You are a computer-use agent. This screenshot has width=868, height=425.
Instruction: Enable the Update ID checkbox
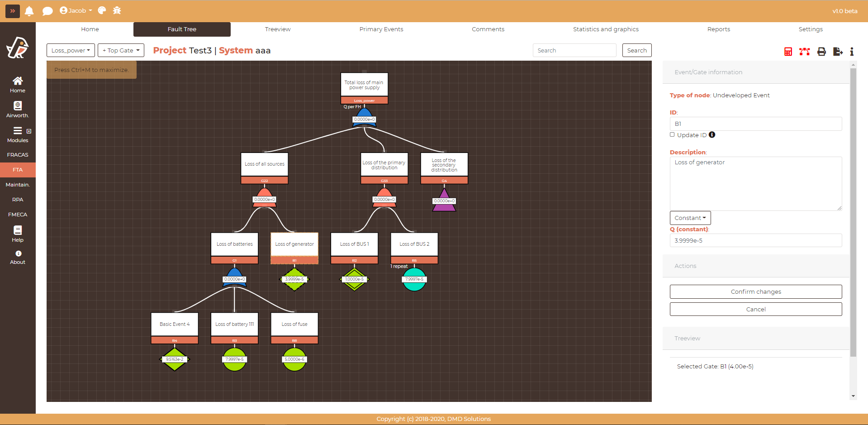(672, 134)
